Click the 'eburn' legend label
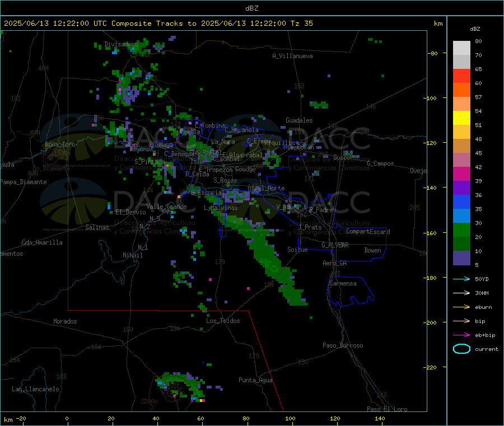Viewport: 504px width, 426px height. (x=483, y=307)
